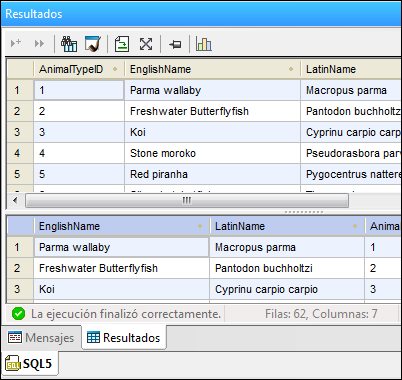Click the 'Freshwater Butterflyfish' cell in the lower grid

[122, 268]
